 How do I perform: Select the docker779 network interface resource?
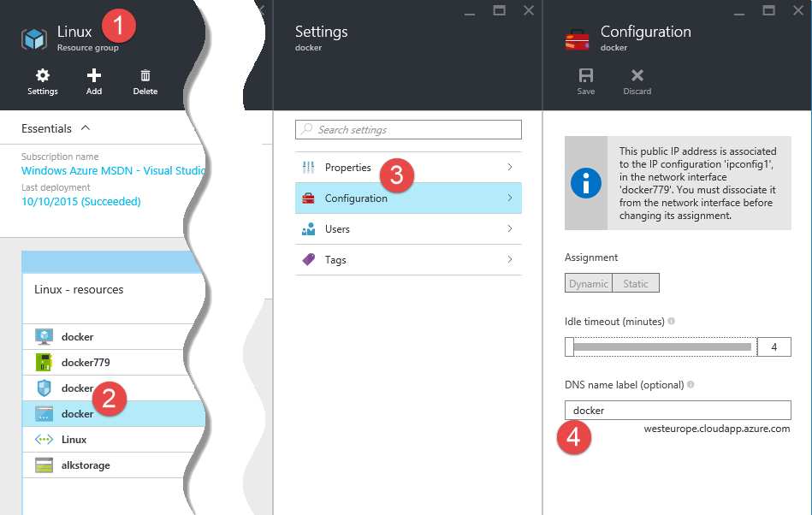coord(86,363)
